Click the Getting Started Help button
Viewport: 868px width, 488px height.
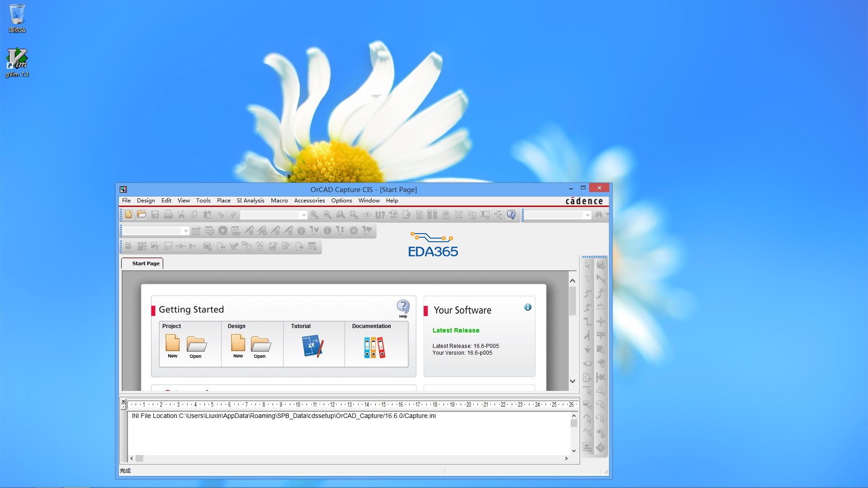point(403,309)
